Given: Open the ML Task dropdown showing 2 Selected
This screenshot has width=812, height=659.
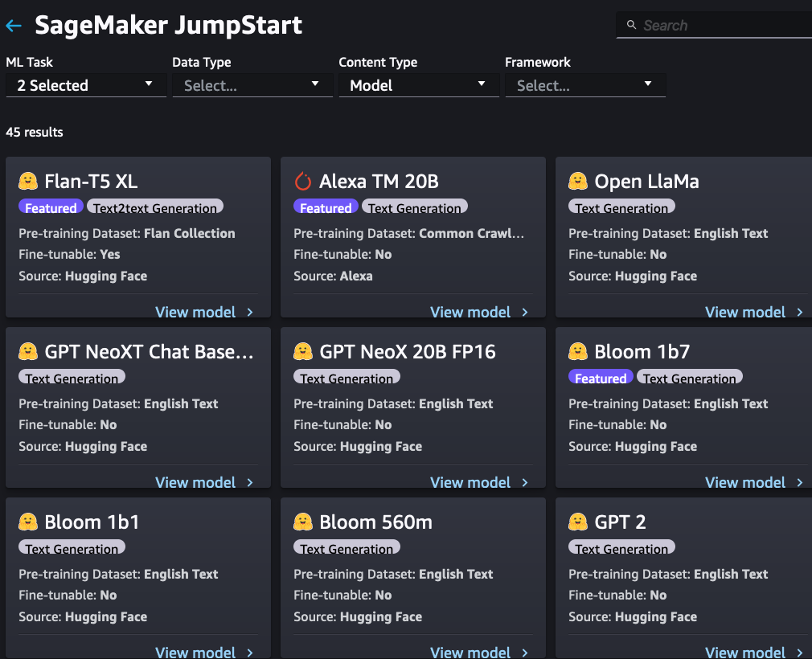Looking at the screenshot, I should [x=86, y=85].
